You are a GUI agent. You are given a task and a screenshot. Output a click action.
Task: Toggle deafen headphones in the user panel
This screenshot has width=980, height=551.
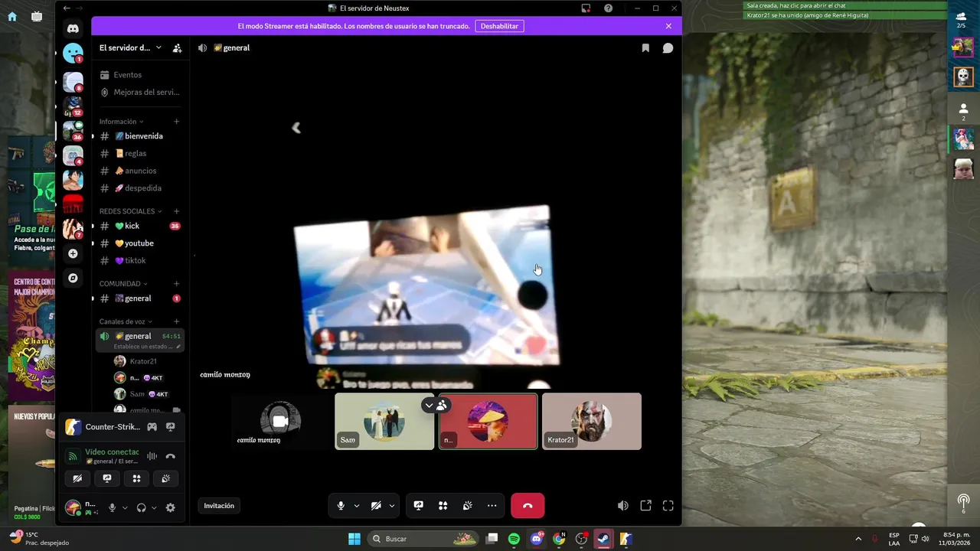pyautogui.click(x=141, y=507)
